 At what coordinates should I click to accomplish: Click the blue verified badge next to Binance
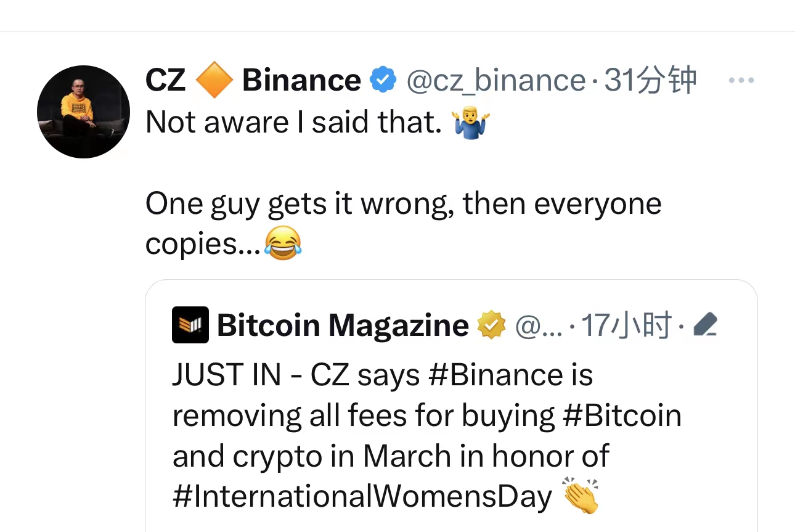pos(383,81)
